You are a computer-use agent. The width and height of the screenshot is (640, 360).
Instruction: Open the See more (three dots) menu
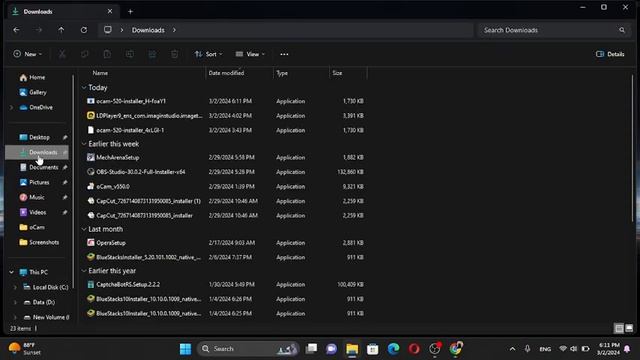[x=284, y=54]
